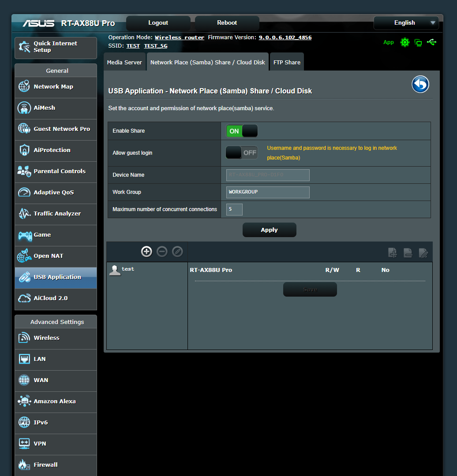Open the Game section

pyautogui.click(x=56, y=235)
